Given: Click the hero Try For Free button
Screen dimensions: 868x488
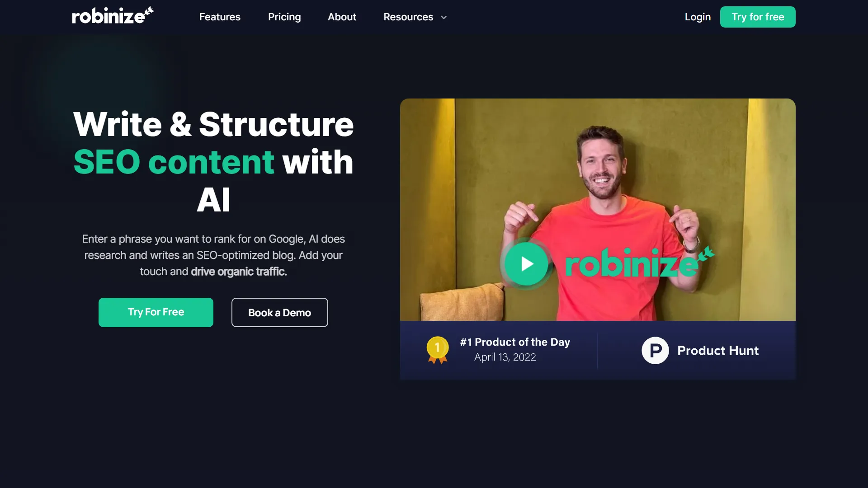Looking at the screenshot, I should pos(156,312).
